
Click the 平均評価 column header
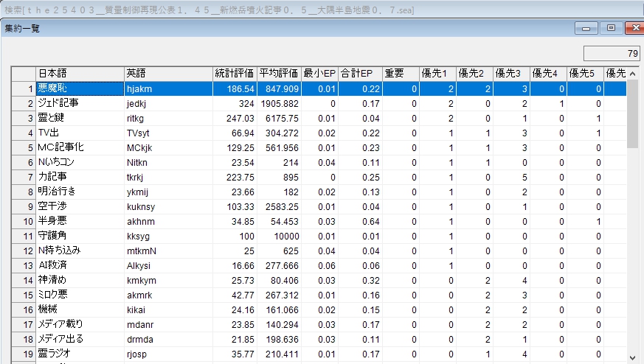(x=279, y=73)
